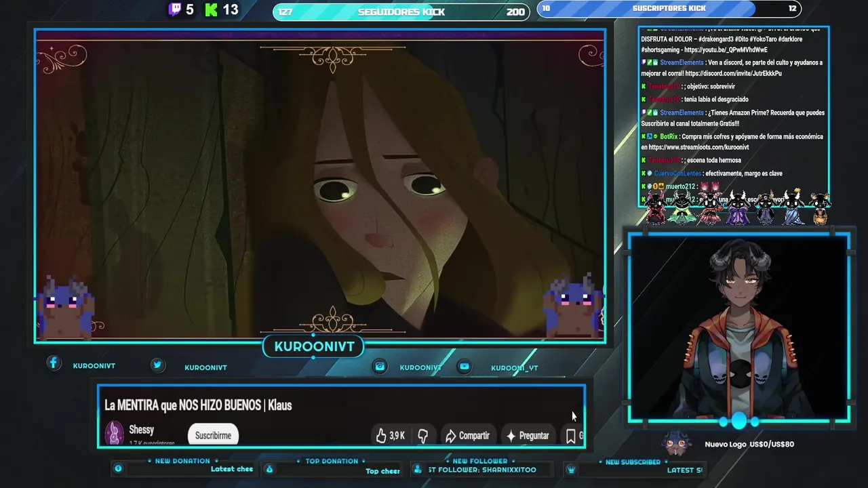
Task: Click chat username BotRix
Action: [669, 136]
